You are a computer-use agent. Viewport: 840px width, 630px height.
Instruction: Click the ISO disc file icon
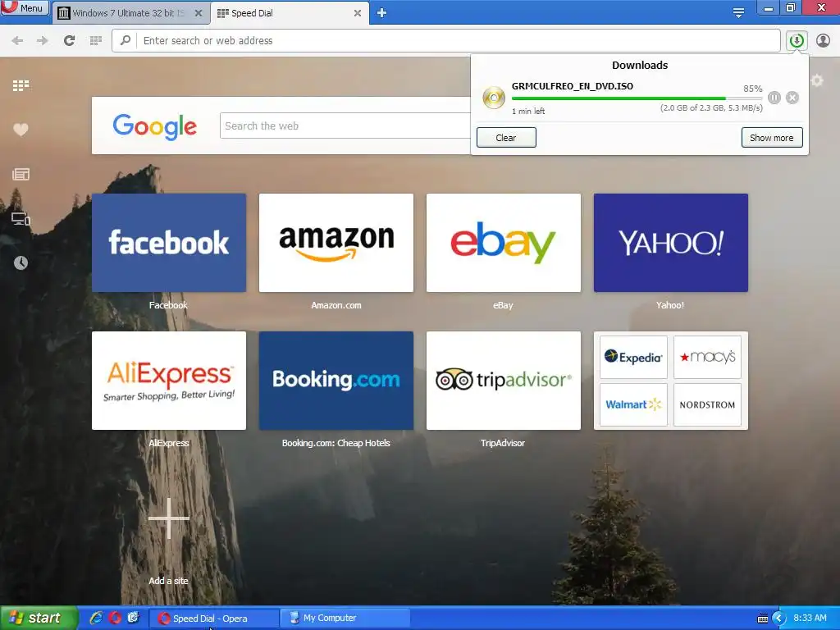pyautogui.click(x=493, y=98)
